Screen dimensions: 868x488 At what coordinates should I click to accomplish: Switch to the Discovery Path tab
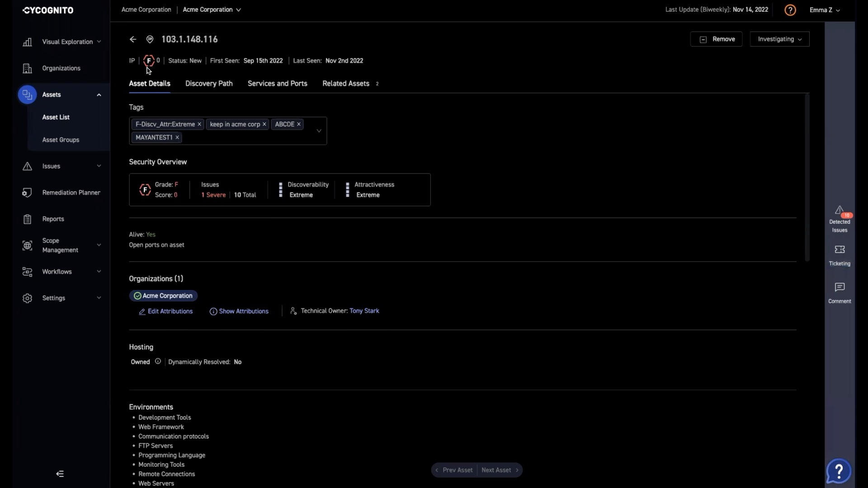[209, 84]
